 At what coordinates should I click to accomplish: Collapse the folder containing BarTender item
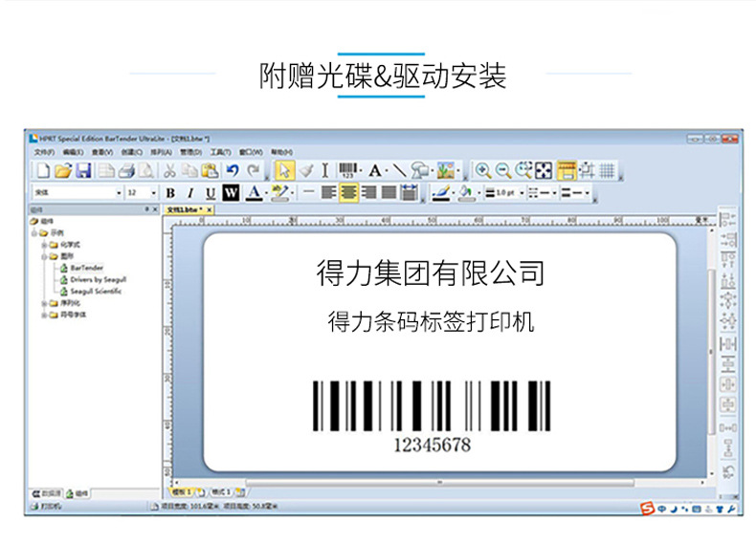click(x=44, y=256)
